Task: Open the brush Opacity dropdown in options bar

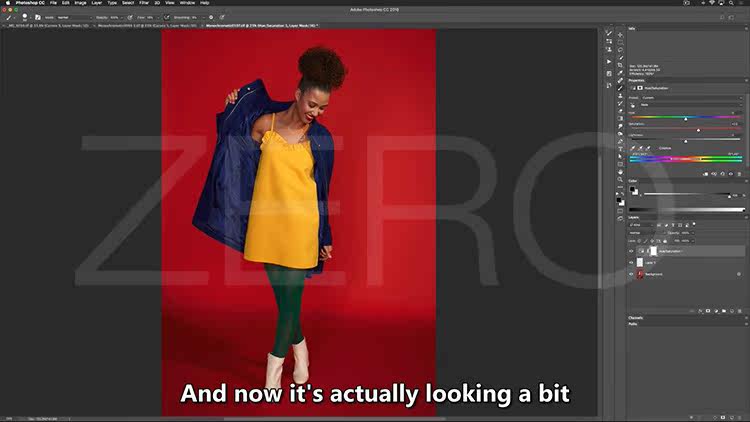Action: [x=122, y=17]
